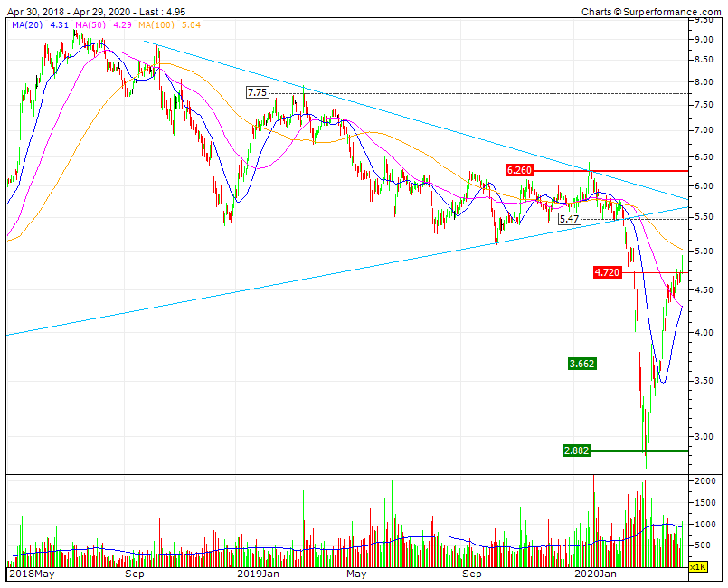This screenshot has height=588, width=728.
Task: Click the 500 volume axis tick
Action: (x=703, y=545)
